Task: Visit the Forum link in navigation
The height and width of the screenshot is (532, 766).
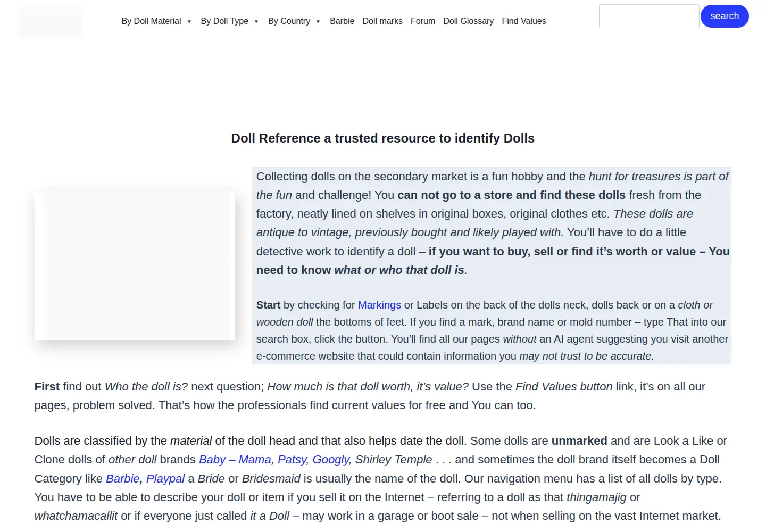Action: coord(423,21)
